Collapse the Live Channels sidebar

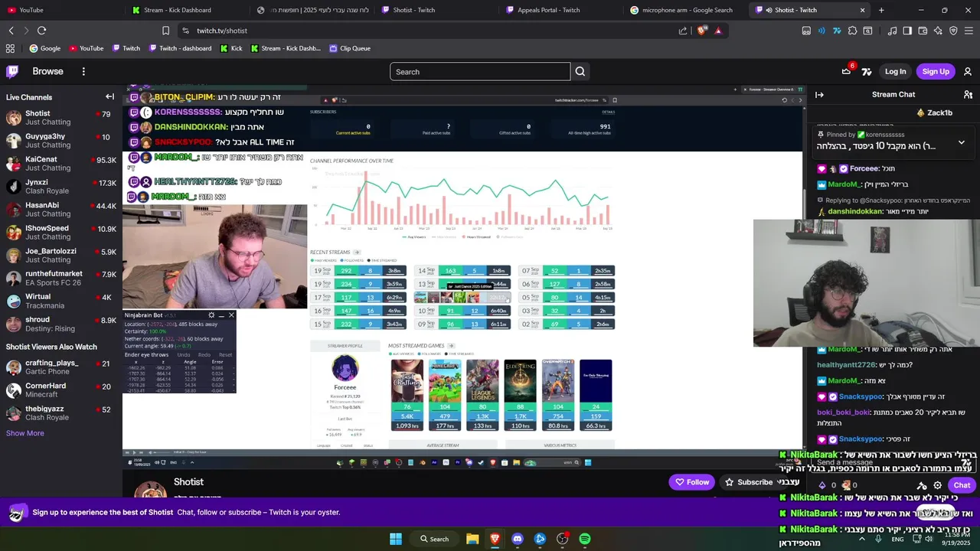109,96
